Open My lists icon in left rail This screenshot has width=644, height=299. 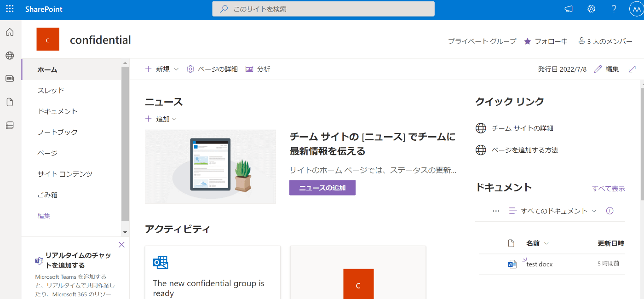point(10,125)
